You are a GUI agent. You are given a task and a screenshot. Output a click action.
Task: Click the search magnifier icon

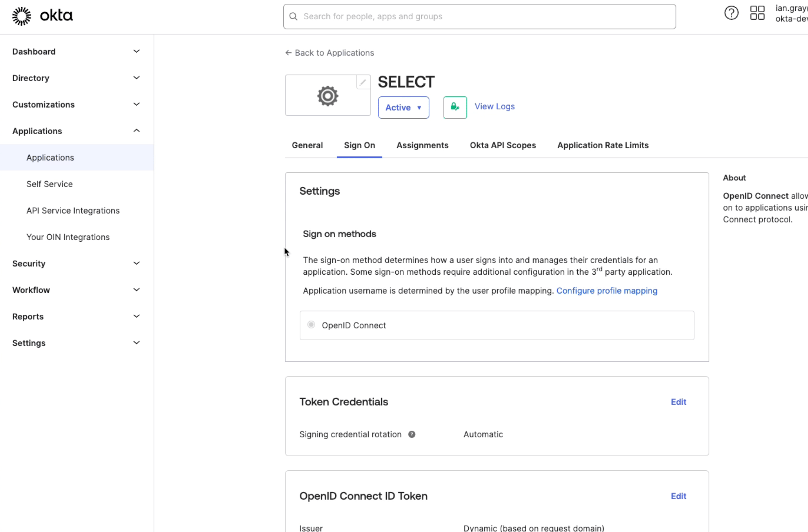pyautogui.click(x=293, y=16)
